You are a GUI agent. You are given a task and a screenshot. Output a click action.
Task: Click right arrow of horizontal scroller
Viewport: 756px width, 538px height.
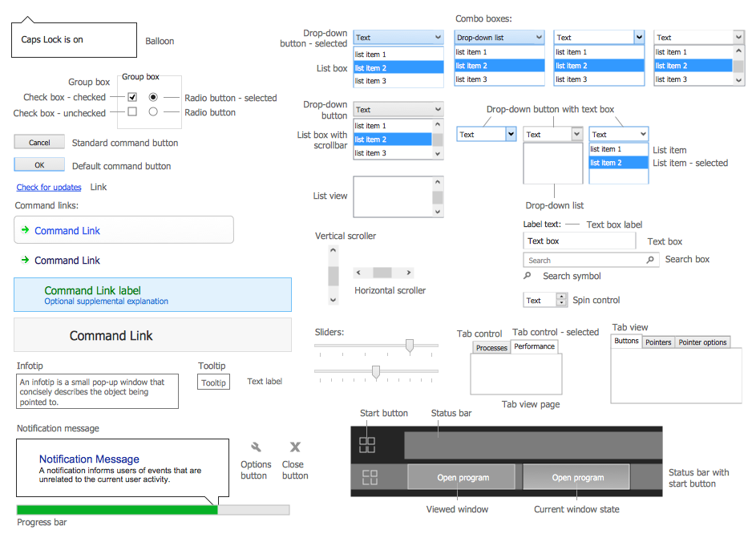tap(409, 273)
